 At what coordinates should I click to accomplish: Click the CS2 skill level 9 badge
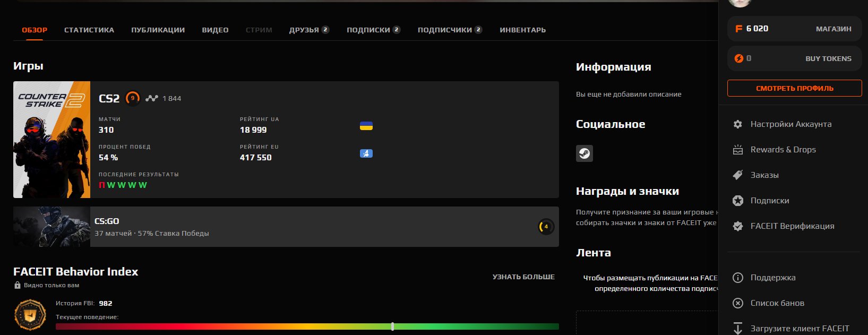[x=133, y=98]
